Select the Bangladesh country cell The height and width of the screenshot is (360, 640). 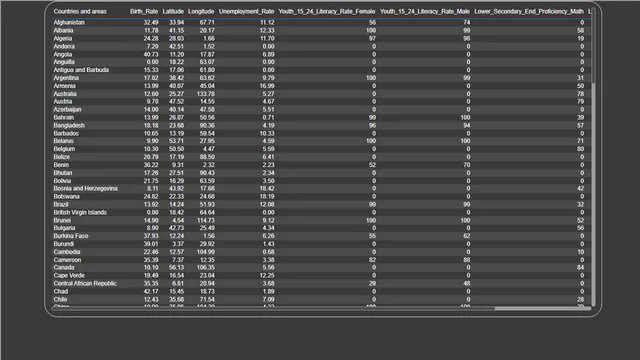(x=69, y=125)
